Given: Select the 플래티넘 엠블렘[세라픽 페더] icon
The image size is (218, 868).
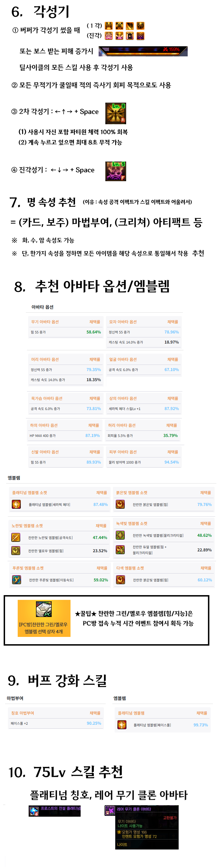Looking at the screenshot, I should tap(16, 504).
